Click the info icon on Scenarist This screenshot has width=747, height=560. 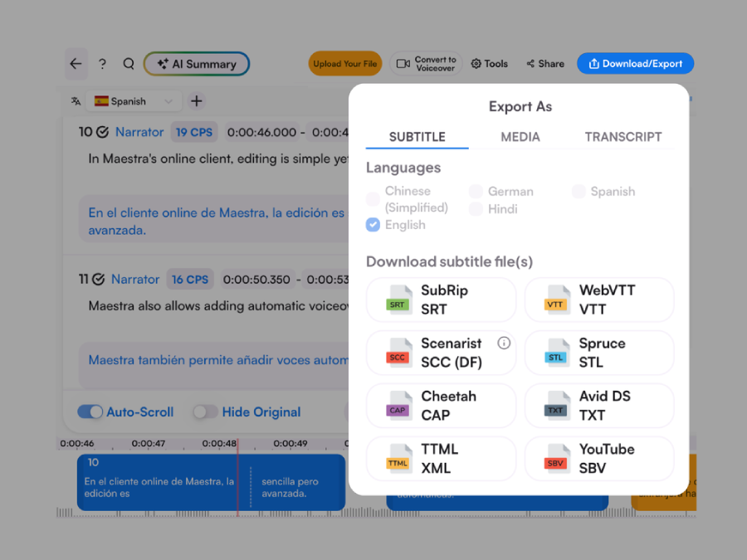tap(504, 343)
